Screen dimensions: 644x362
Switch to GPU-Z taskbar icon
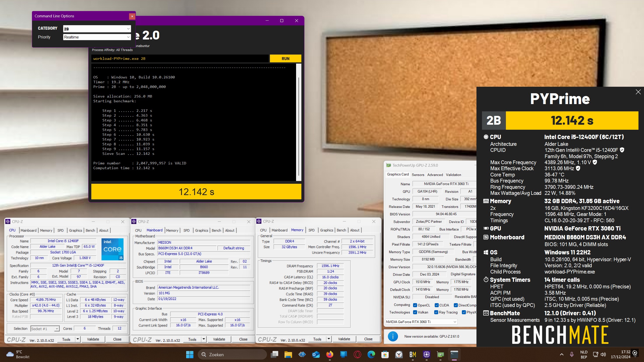coord(440,354)
